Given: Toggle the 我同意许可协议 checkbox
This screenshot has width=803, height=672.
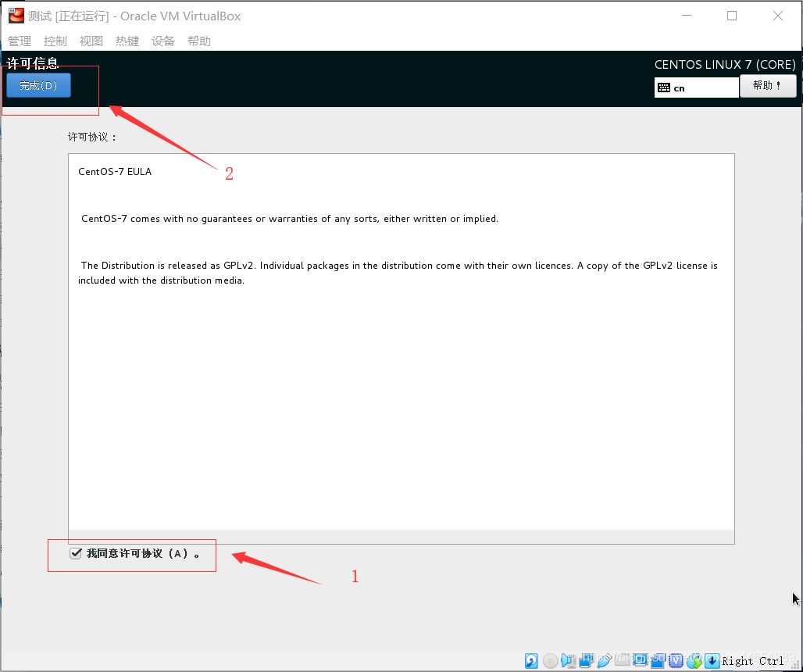Looking at the screenshot, I should [x=76, y=553].
